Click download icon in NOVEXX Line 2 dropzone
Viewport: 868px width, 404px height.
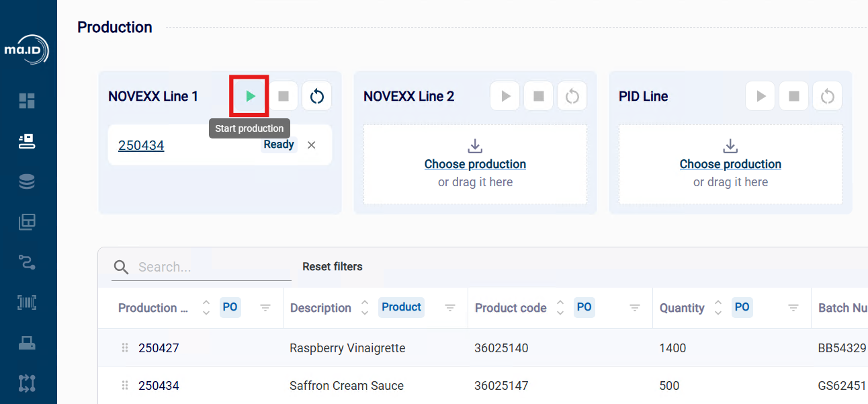coord(475,146)
